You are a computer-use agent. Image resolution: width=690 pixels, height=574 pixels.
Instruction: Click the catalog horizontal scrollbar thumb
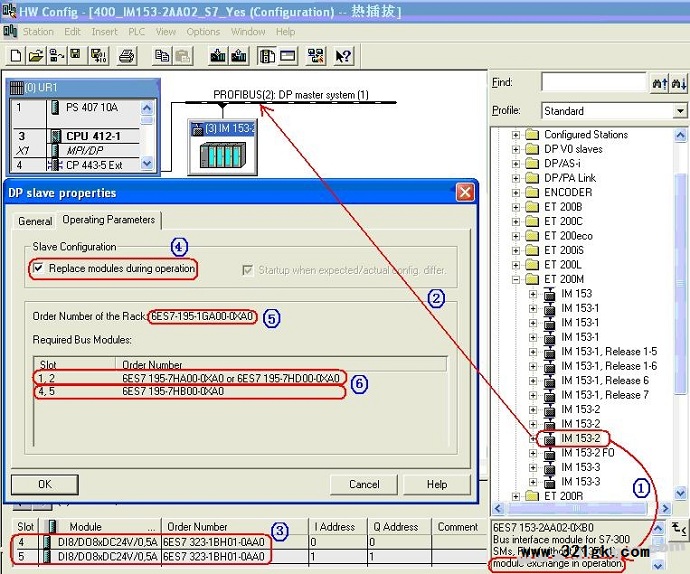576,508
